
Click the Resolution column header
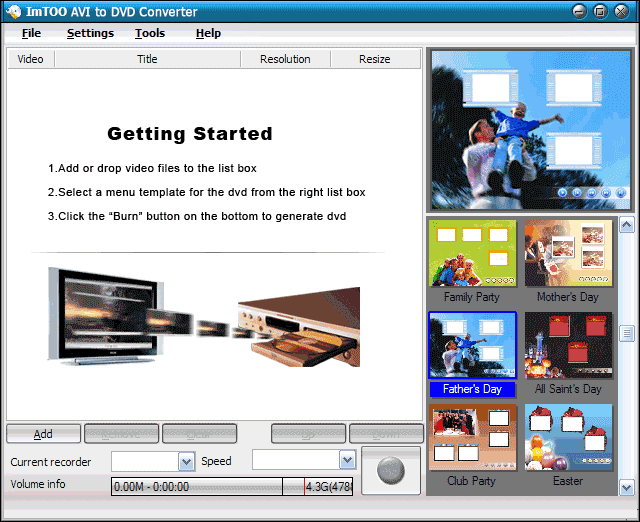point(285,59)
